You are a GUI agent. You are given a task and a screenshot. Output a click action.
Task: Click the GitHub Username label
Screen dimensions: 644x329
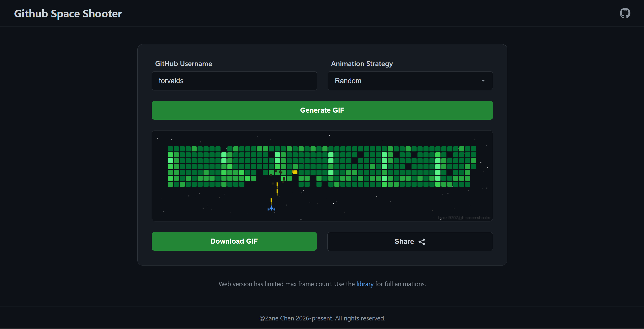click(183, 63)
